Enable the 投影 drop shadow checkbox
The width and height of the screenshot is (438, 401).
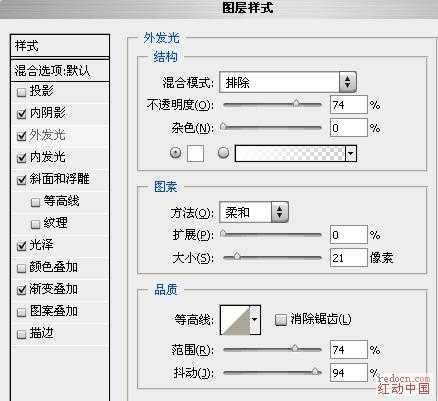[x=21, y=92]
